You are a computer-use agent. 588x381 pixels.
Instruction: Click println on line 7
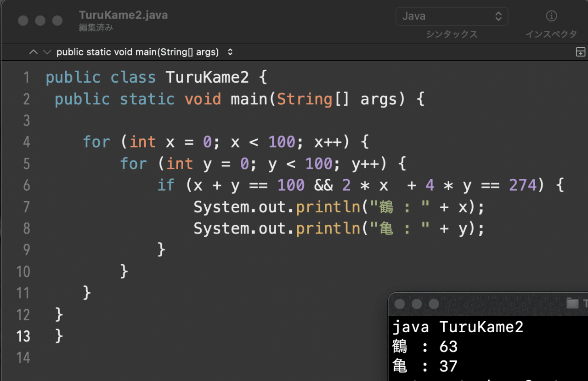[328, 207]
